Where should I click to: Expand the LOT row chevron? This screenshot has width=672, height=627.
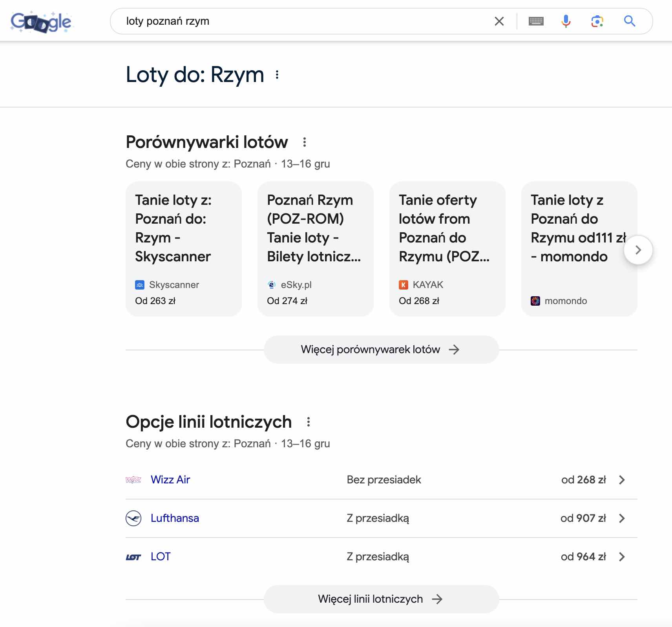click(622, 557)
